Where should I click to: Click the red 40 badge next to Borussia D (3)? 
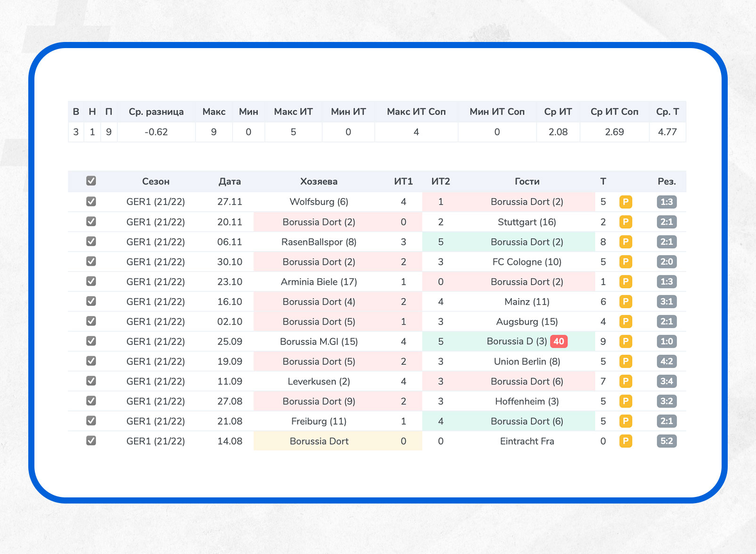[x=559, y=341]
